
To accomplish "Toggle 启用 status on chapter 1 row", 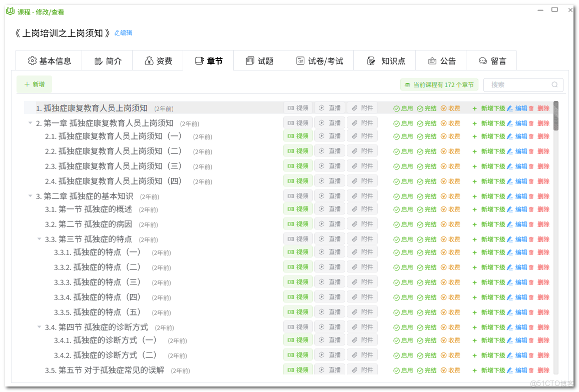I will [403, 107].
